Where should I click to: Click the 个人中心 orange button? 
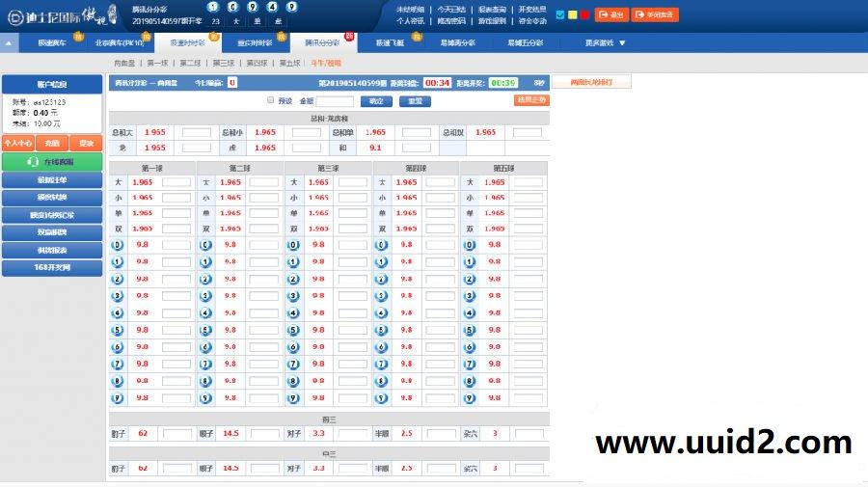pos(18,143)
